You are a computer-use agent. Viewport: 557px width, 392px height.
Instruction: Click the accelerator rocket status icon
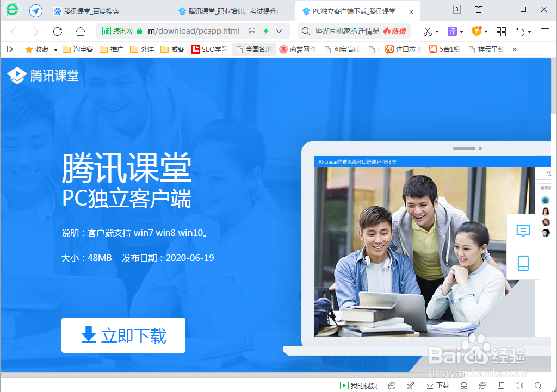(x=411, y=385)
